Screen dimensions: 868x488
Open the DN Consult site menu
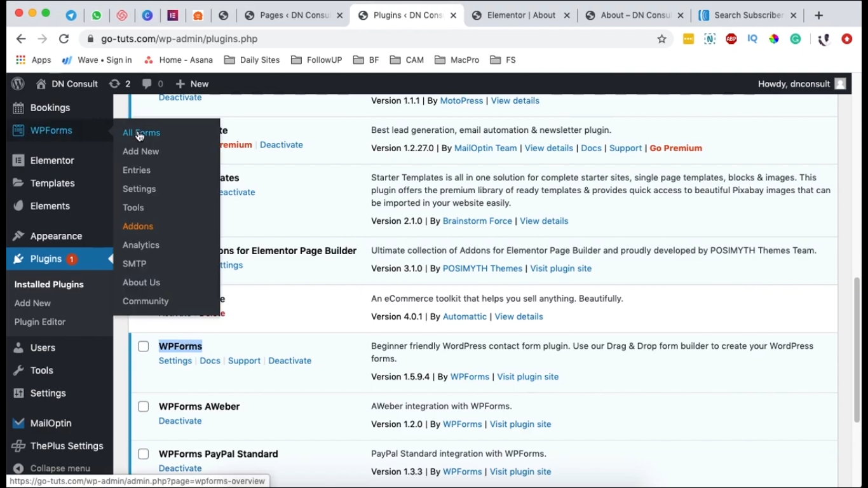click(x=67, y=84)
